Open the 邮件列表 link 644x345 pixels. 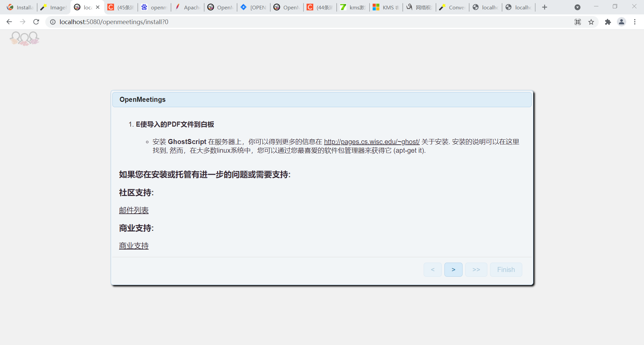(134, 210)
